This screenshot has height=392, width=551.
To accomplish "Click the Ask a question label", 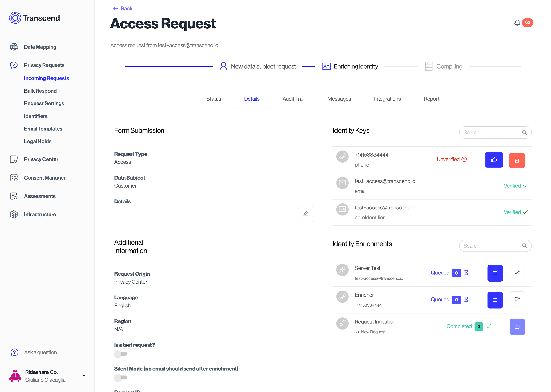I will 40,352.
